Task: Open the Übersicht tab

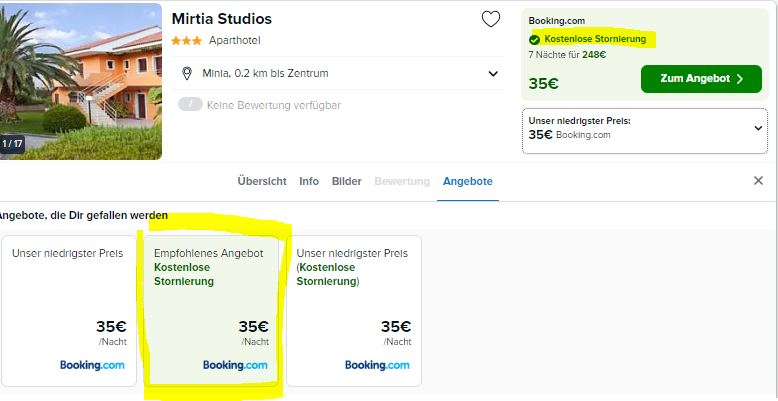Action: click(x=262, y=181)
